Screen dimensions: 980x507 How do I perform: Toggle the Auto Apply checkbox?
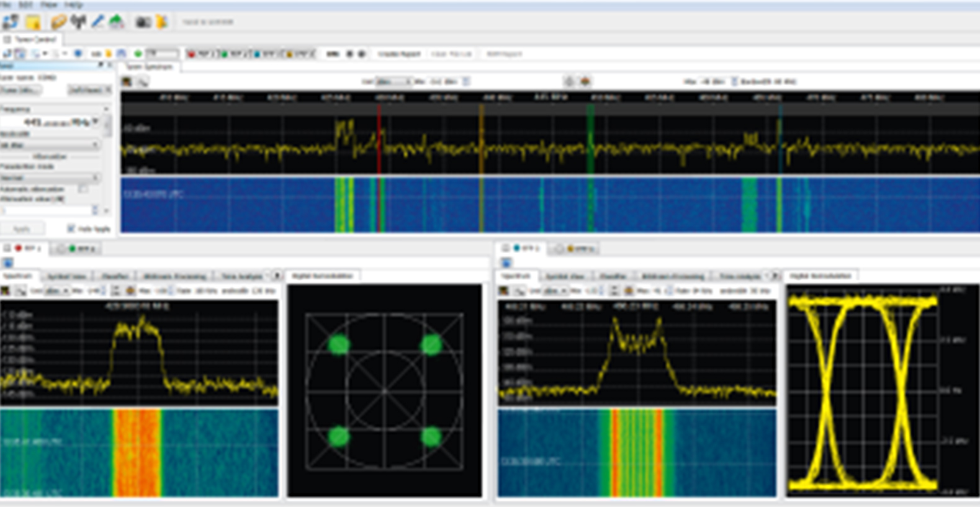[x=71, y=228]
